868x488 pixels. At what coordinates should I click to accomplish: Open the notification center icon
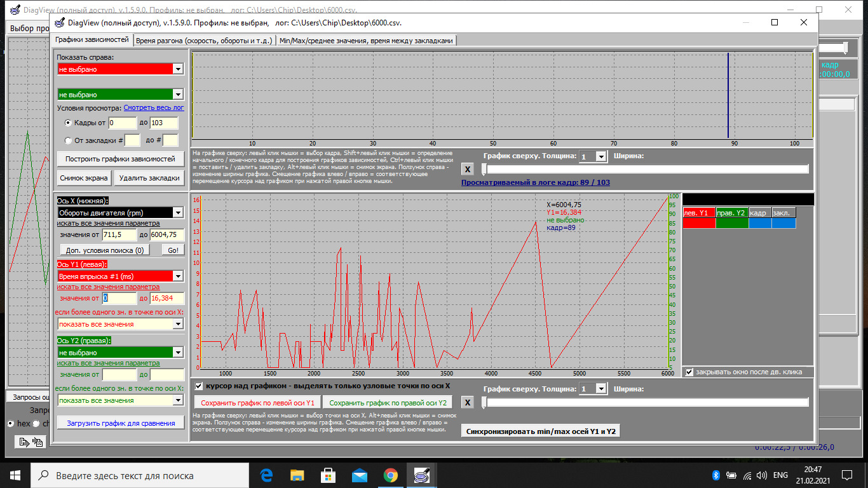(847, 475)
